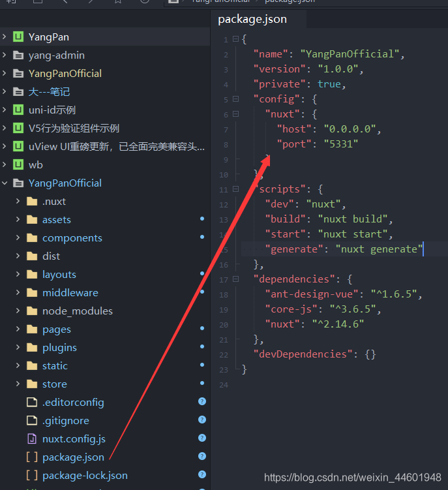Viewport: 448px width, 490px height.
Task: Fold the dependencies block at line 17
Action: point(236,279)
